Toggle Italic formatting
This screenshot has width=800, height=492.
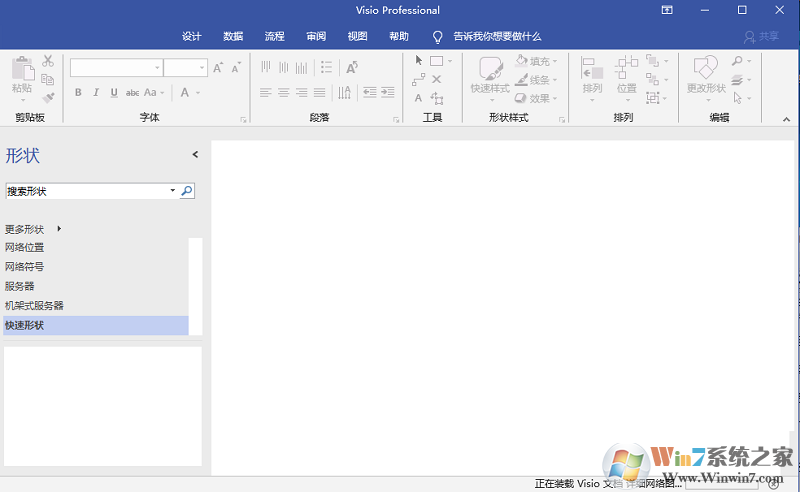96,93
